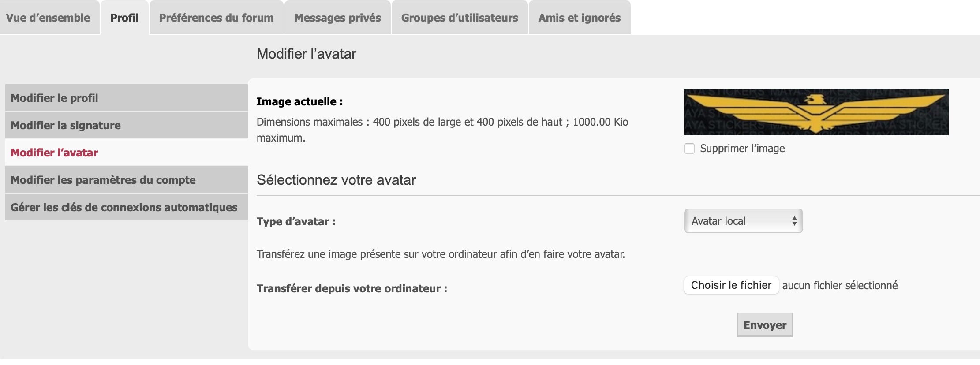Open the Vue d'ensemble tab

point(48,18)
